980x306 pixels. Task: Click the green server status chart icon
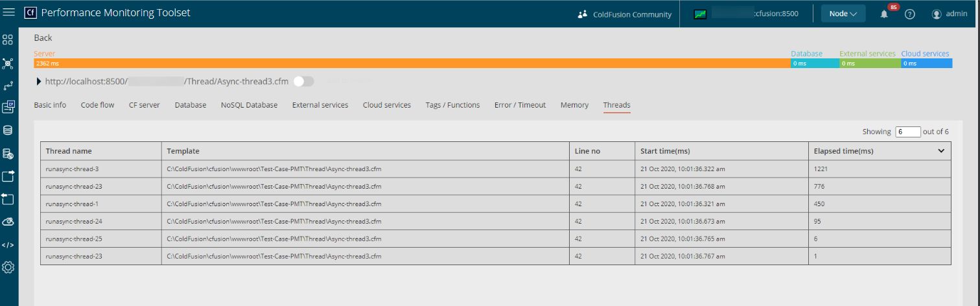tap(700, 14)
